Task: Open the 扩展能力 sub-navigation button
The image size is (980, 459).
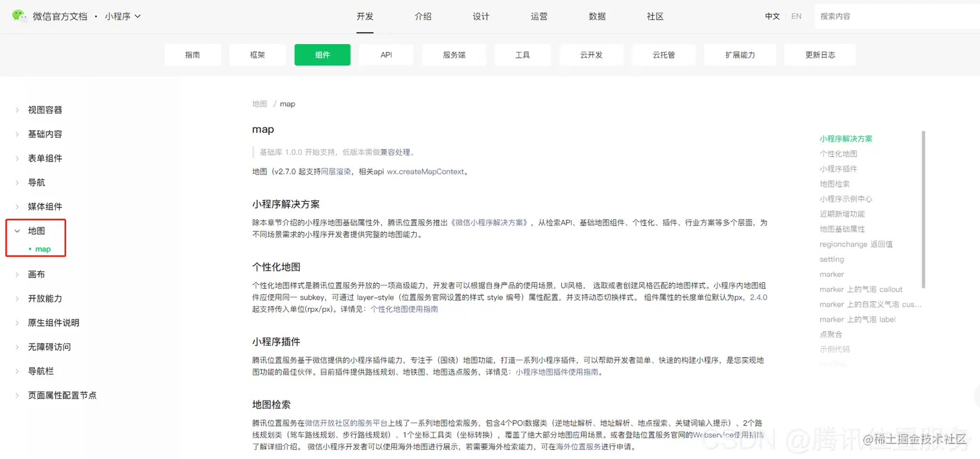Action: pos(740,55)
